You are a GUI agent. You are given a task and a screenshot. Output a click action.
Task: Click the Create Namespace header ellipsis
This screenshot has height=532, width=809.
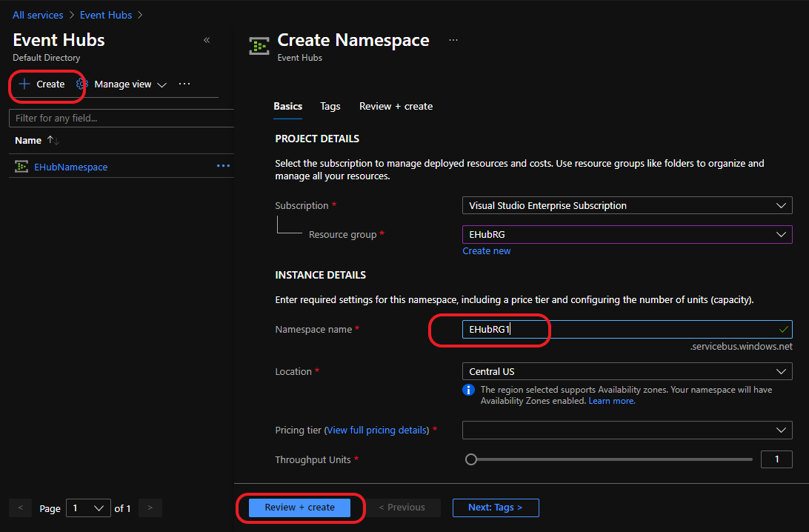tap(453, 40)
